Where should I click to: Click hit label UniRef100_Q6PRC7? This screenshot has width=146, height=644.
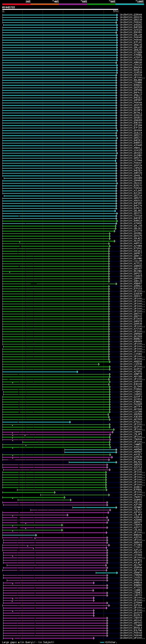coord(131,253)
